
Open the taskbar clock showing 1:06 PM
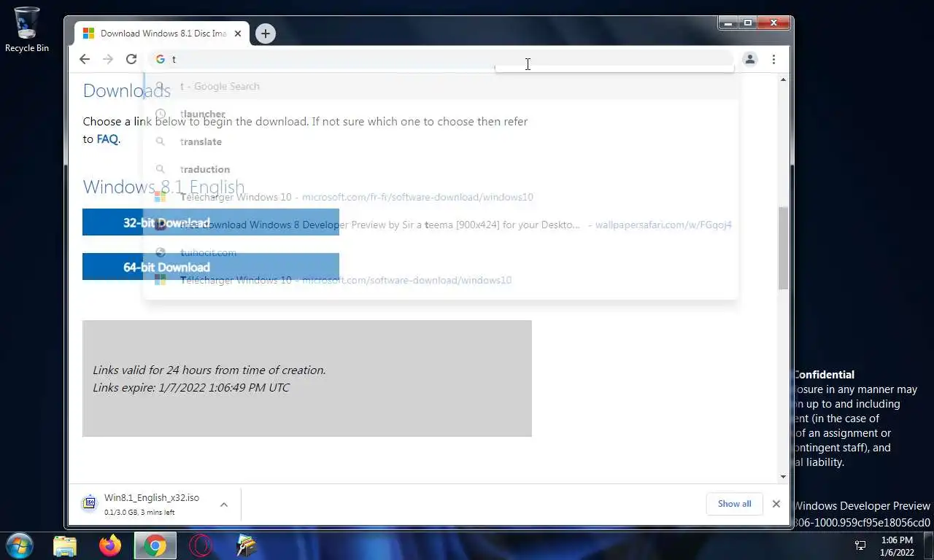click(x=897, y=546)
